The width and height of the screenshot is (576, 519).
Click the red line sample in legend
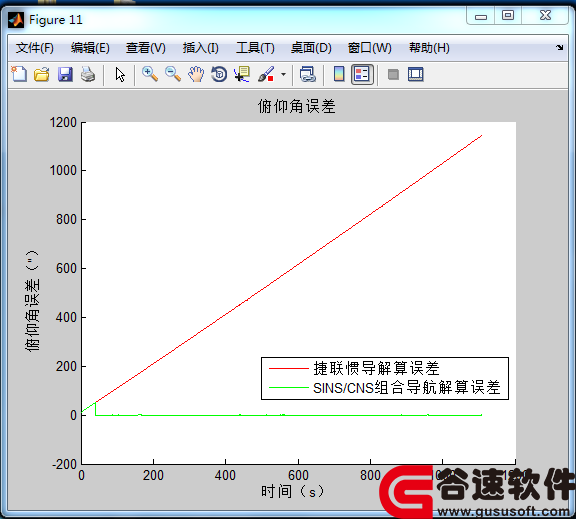pos(288,368)
